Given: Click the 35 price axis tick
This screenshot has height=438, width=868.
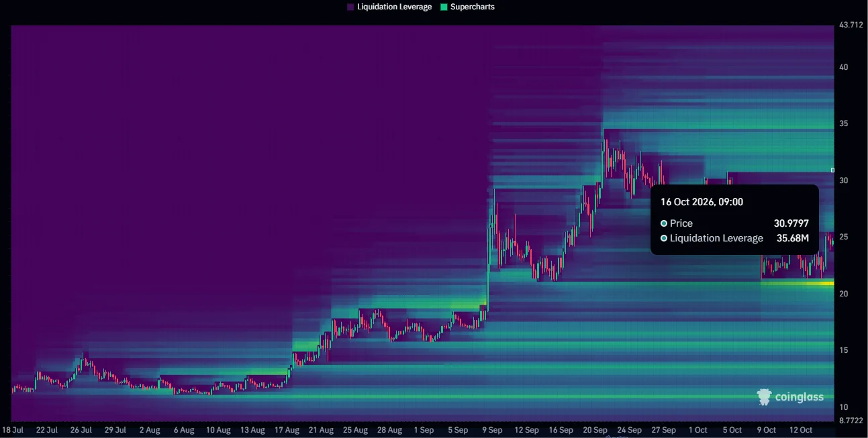Looking at the screenshot, I should click(844, 123).
